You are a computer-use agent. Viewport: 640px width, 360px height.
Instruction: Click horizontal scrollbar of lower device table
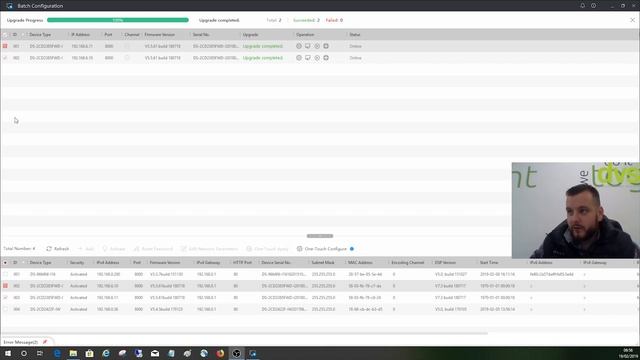[x=244, y=333]
